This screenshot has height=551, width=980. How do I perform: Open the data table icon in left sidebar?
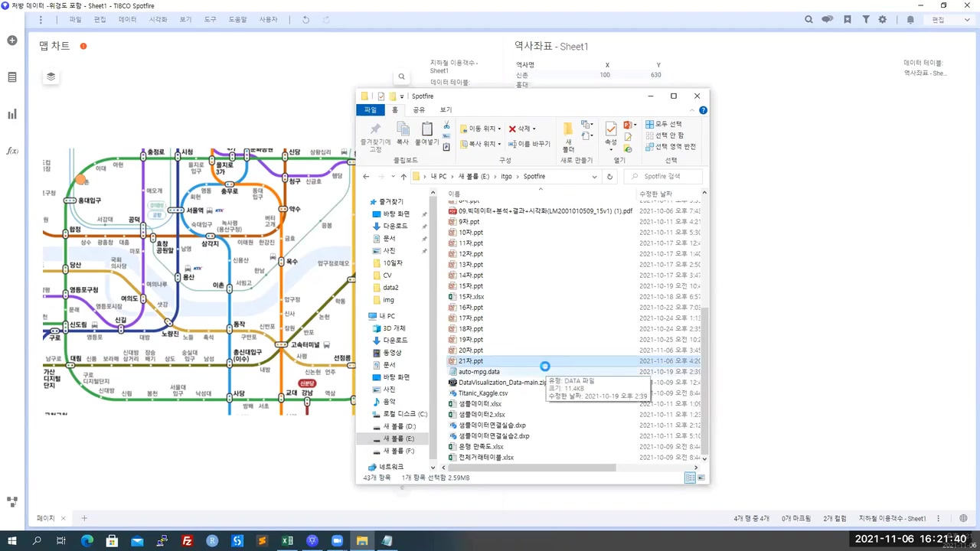[x=12, y=77]
